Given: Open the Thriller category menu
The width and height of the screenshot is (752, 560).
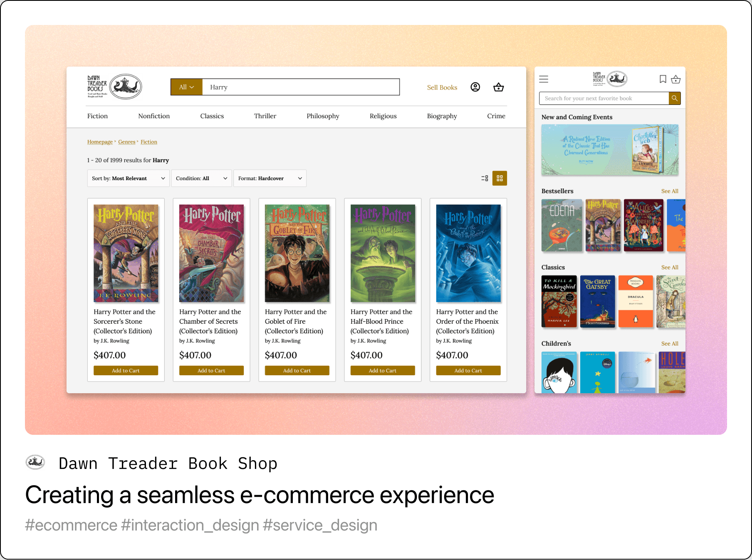Looking at the screenshot, I should tap(265, 116).
